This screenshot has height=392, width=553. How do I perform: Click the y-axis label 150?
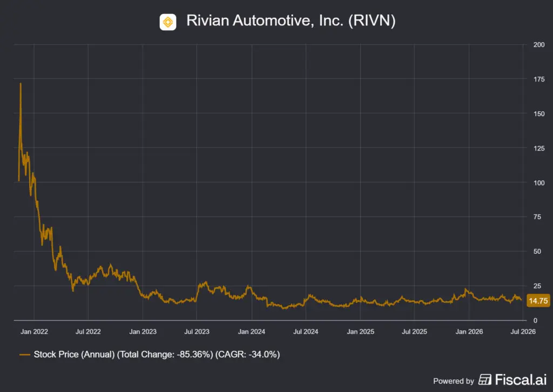539,114
